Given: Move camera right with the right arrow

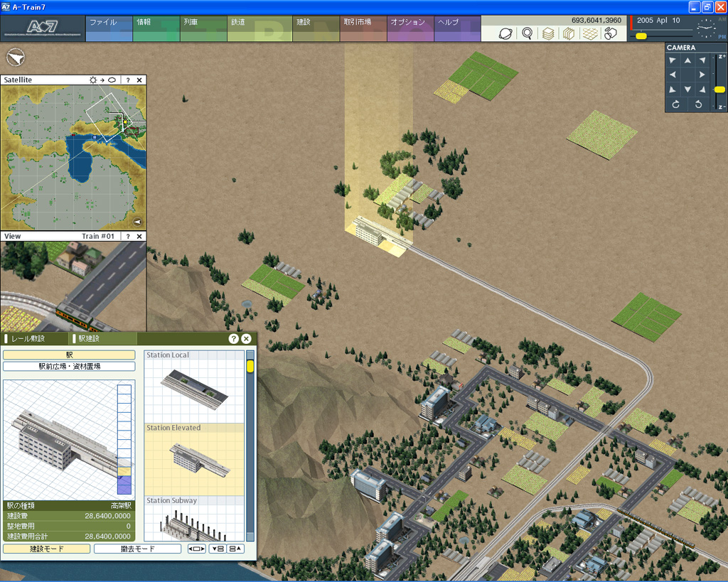Looking at the screenshot, I should [x=702, y=75].
